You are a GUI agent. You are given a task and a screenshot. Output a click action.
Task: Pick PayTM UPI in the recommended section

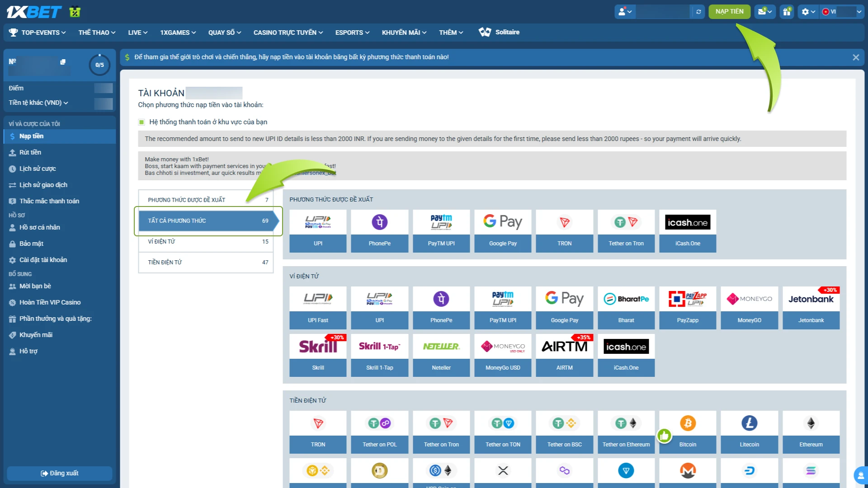[x=441, y=231]
